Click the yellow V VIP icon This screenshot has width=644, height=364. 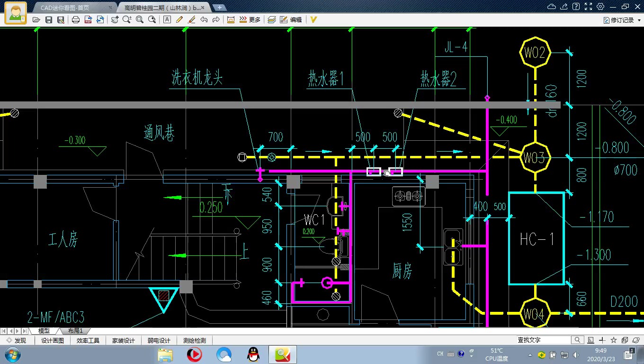[313, 20]
